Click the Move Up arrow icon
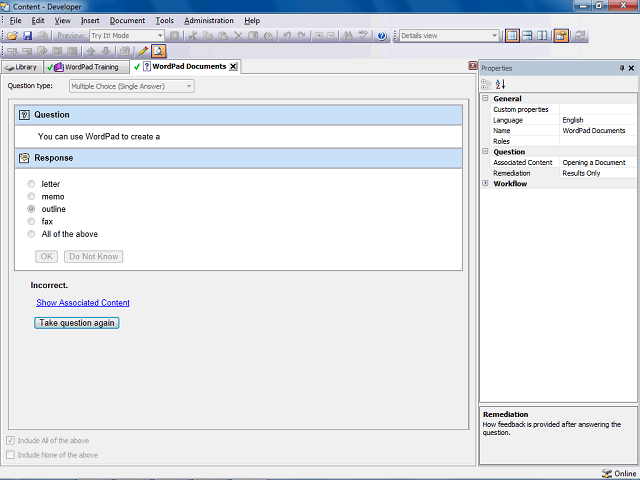The width and height of the screenshot is (640, 480). click(x=91, y=51)
